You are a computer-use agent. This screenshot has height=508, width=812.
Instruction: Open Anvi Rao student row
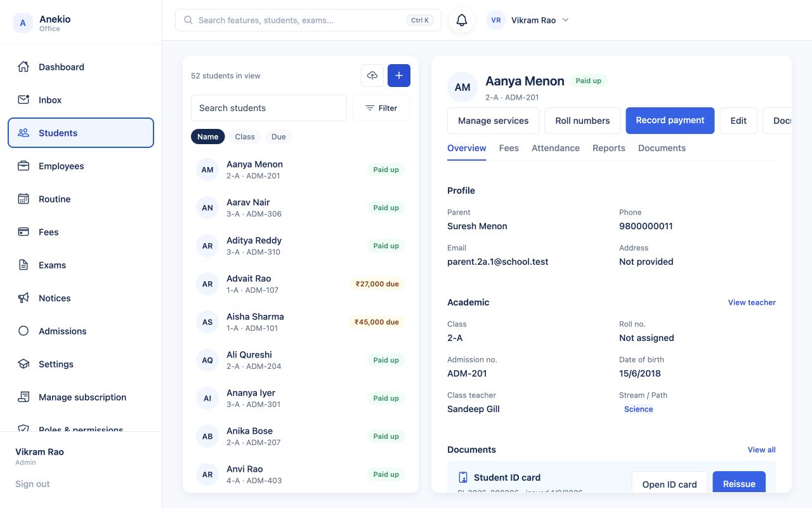pyautogui.click(x=301, y=474)
